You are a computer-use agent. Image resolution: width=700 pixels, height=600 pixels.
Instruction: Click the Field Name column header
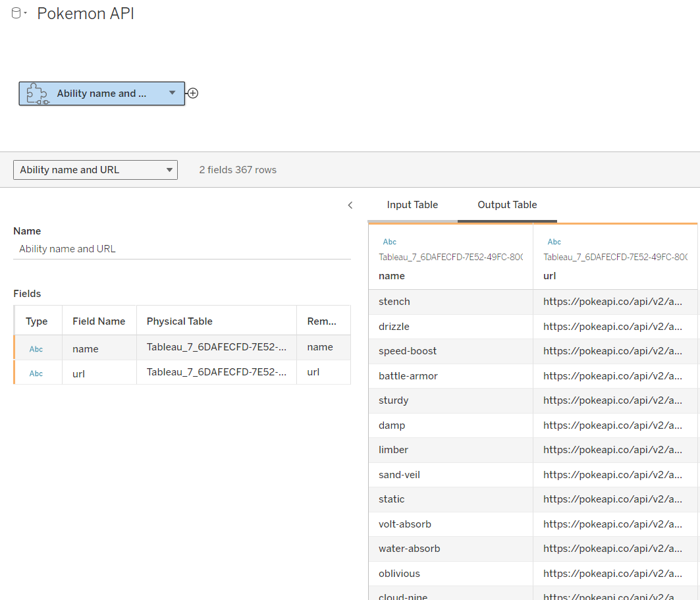coord(99,321)
